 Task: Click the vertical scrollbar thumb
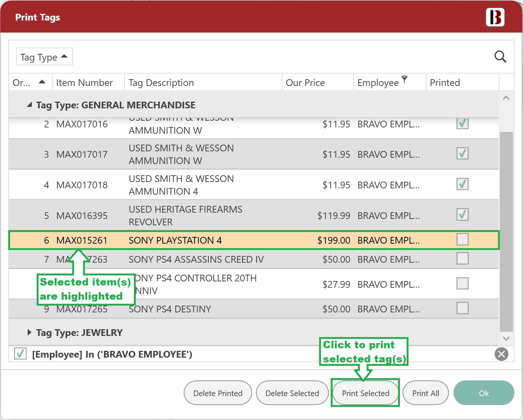[x=506, y=232]
